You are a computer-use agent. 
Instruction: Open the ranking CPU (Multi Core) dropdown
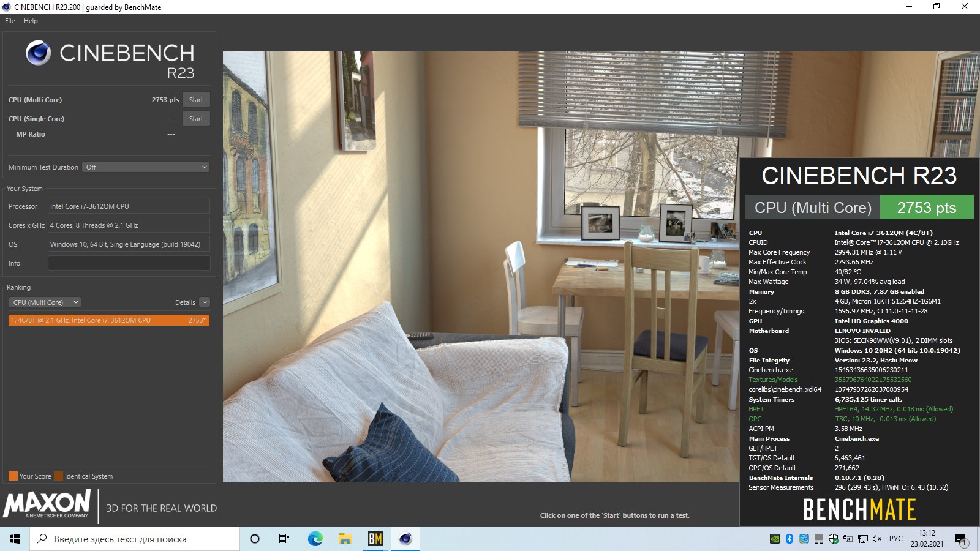point(45,302)
